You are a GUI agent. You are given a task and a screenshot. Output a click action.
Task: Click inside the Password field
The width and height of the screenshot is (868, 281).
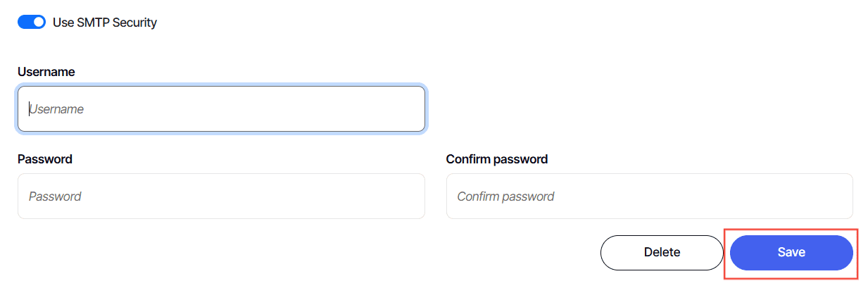[221, 196]
